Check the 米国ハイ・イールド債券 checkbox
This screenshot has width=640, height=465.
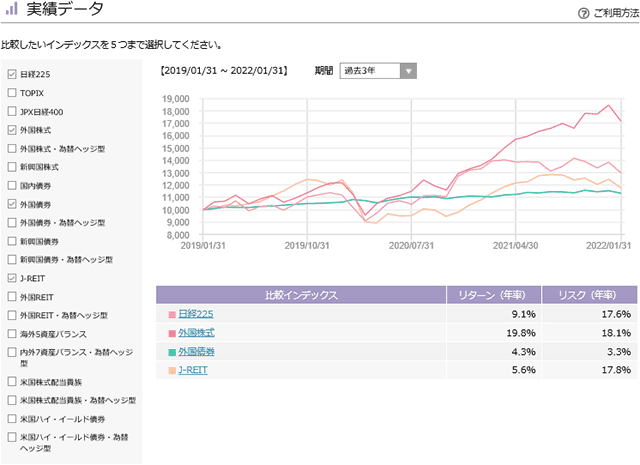tap(12, 419)
